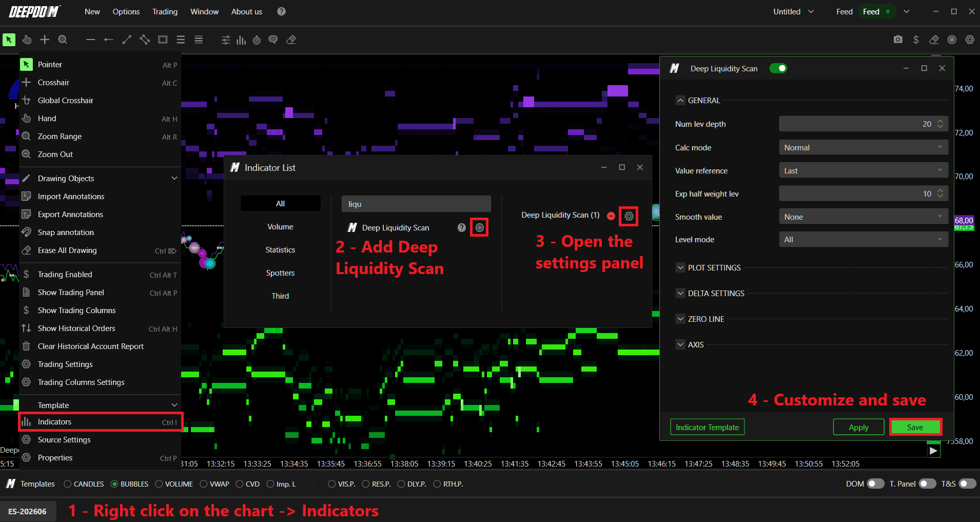Click the speech bubble annotation icon
980x522 pixels.
273,40
